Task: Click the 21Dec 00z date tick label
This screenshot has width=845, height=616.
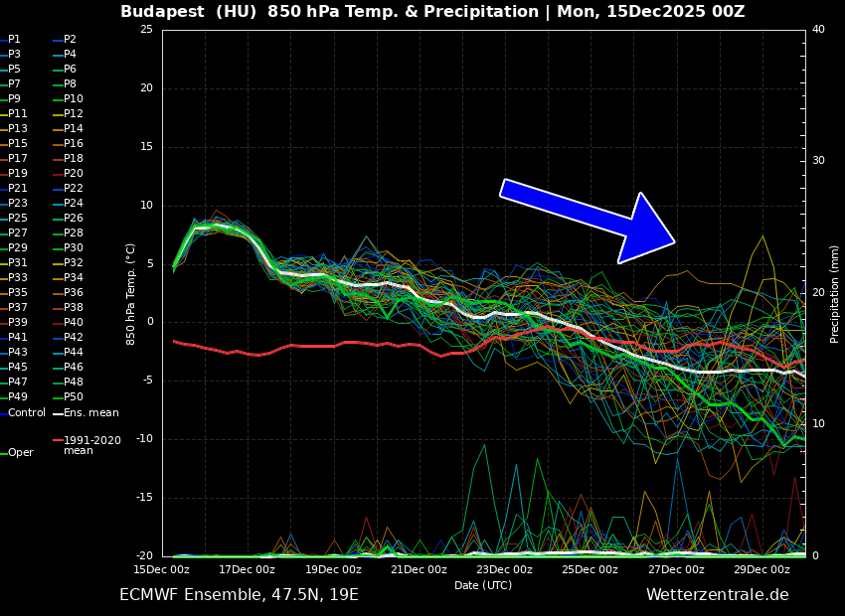Action: click(419, 570)
